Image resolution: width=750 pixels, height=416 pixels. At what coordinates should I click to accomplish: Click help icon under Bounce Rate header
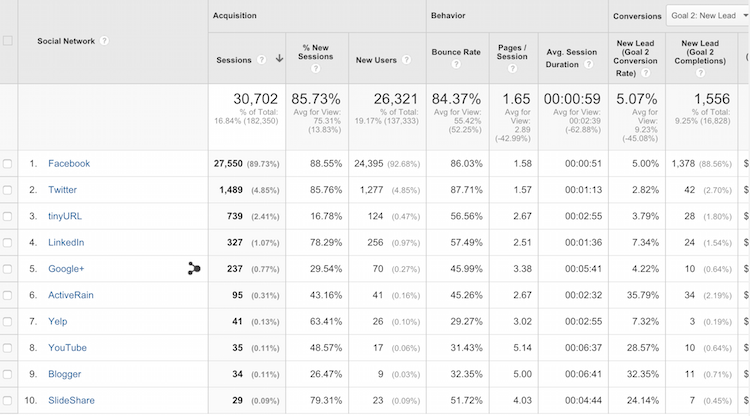point(456,64)
